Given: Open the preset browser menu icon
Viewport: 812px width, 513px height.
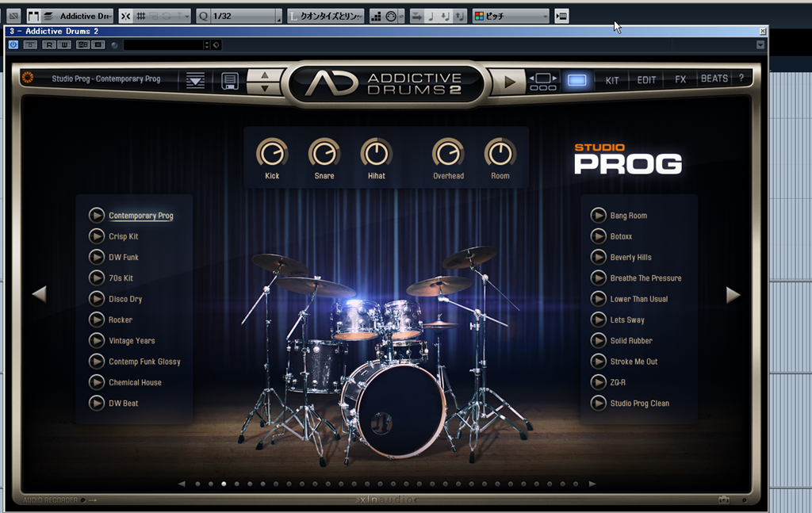Looking at the screenshot, I should click(195, 80).
